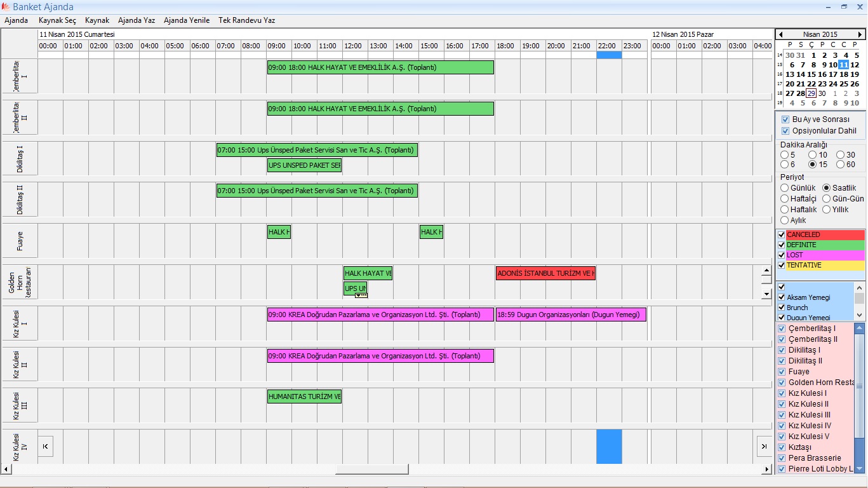Image resolution: width=868 pixels, height=488 pixels.
Task: Uncheck Brunch event type
Action: coord(782,308)
